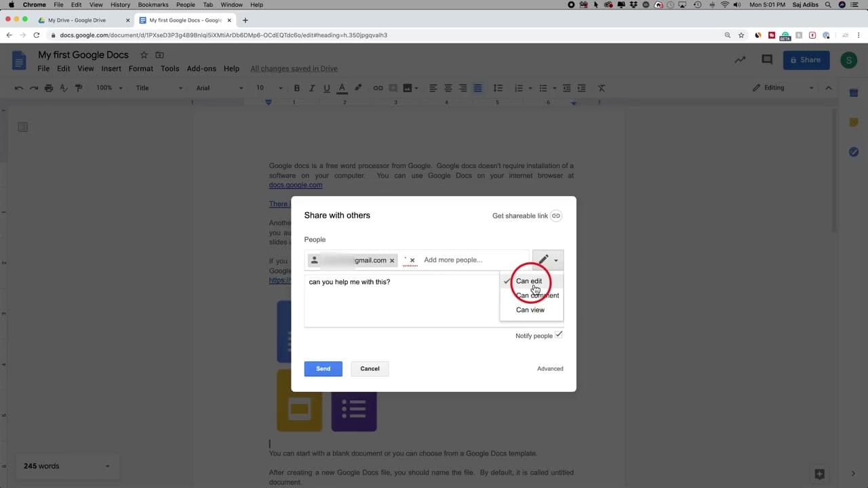Click the Cancel button in share dialog

coord(370,369)
